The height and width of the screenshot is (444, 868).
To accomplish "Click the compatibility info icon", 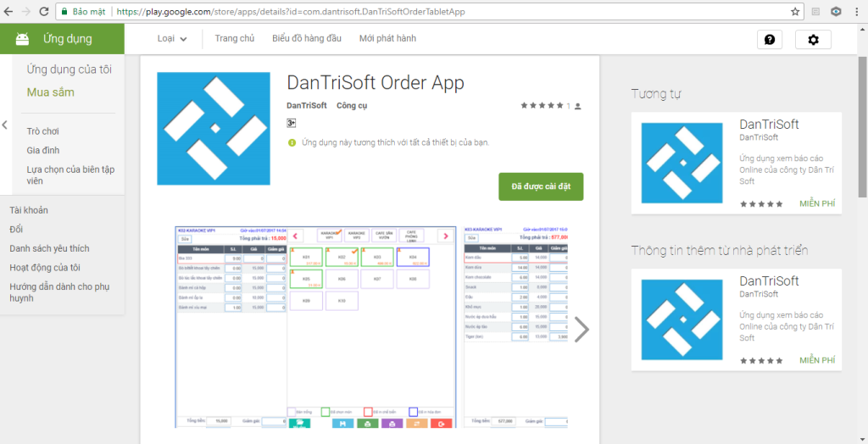I will [292, 143].
